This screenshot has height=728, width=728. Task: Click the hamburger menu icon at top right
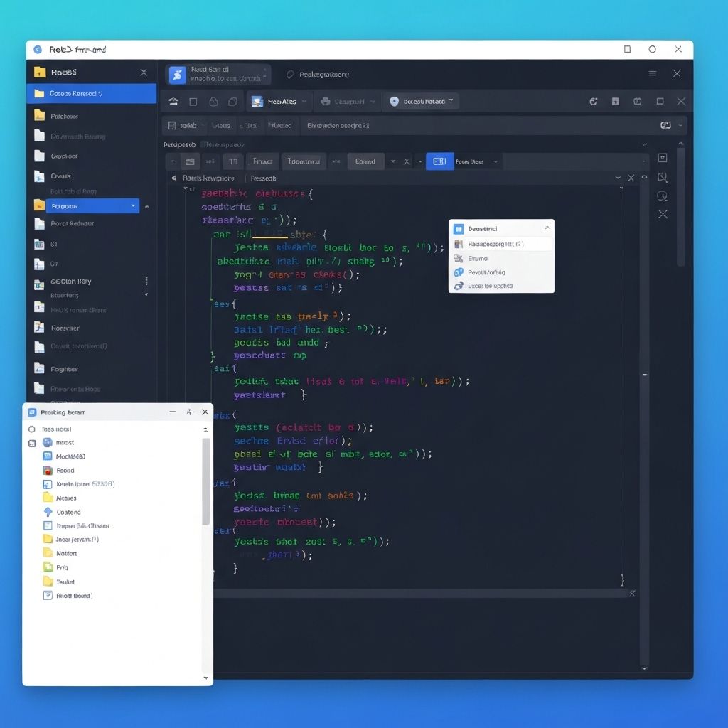pos(652,74)
